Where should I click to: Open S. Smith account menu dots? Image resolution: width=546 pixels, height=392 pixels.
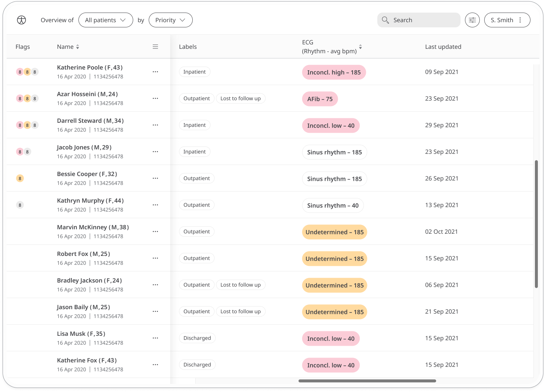(520, 20)
